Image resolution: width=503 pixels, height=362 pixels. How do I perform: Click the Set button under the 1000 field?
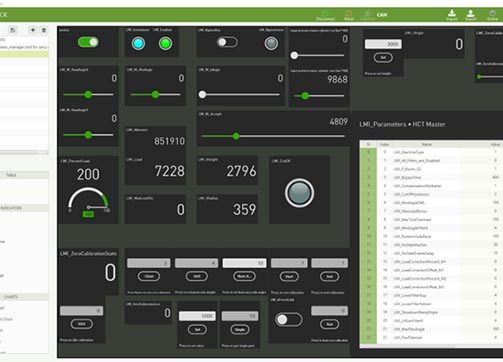point(197,329)
